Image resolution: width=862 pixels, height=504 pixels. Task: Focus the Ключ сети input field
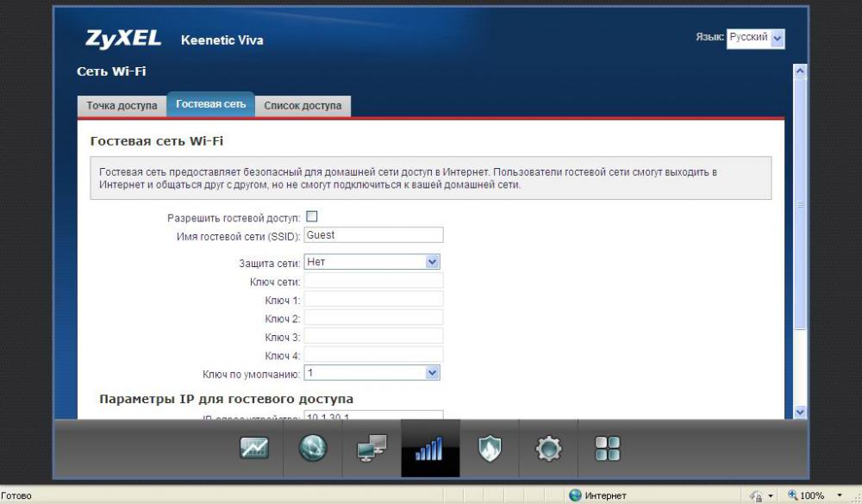373,281
